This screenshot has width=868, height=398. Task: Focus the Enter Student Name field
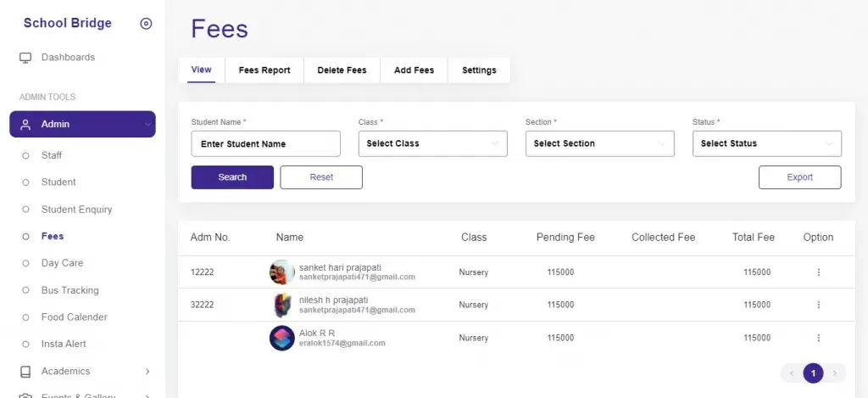pos(265,144)
